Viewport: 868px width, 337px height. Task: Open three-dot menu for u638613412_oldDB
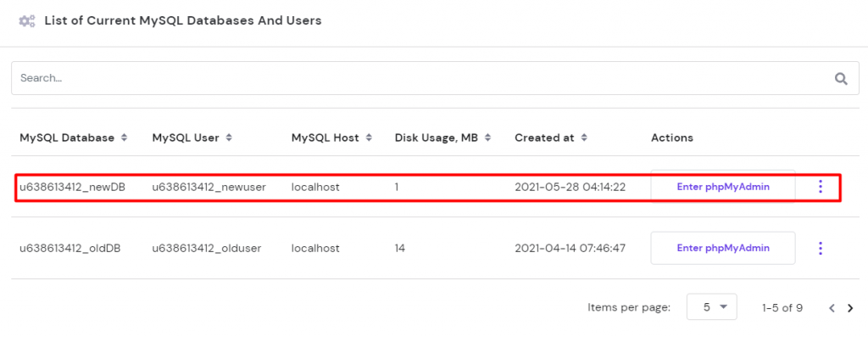click(x=821, y=248)
